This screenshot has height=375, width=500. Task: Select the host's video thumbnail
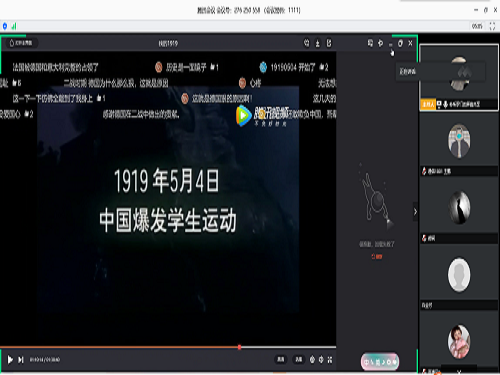click(x=459, y=77)
